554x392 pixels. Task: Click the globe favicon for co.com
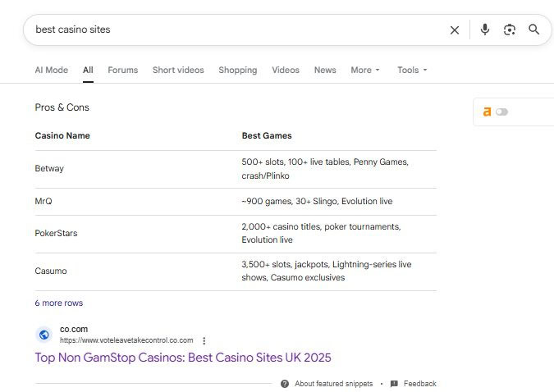point(44,335)
